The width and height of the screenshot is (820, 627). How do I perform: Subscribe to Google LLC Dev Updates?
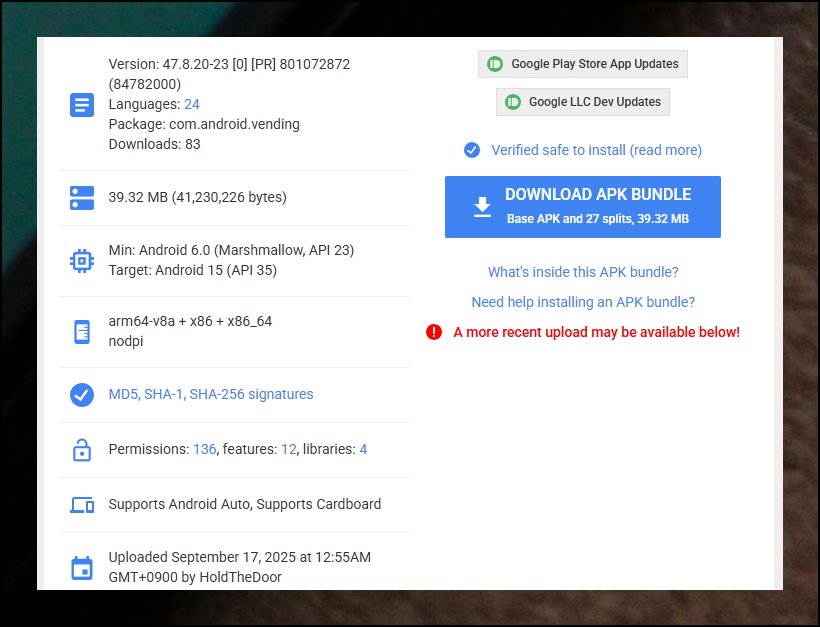(x=583, y=101)
